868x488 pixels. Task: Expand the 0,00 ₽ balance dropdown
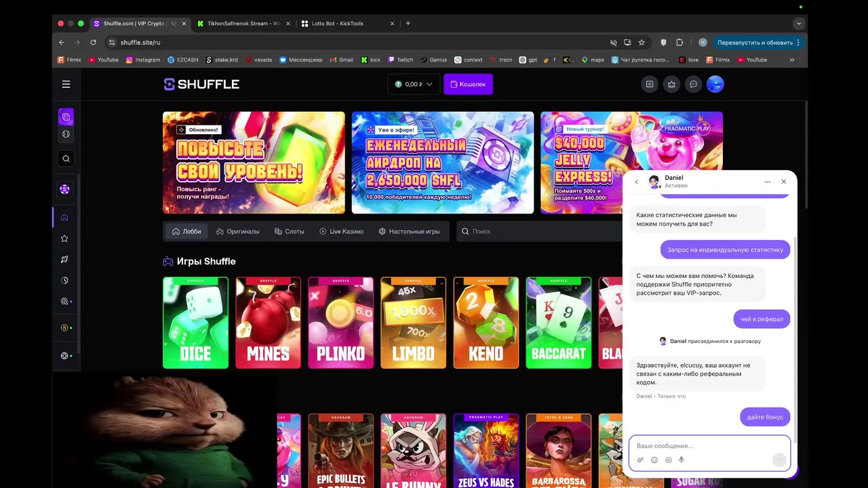pyautogui.click(x=414, y=84)
